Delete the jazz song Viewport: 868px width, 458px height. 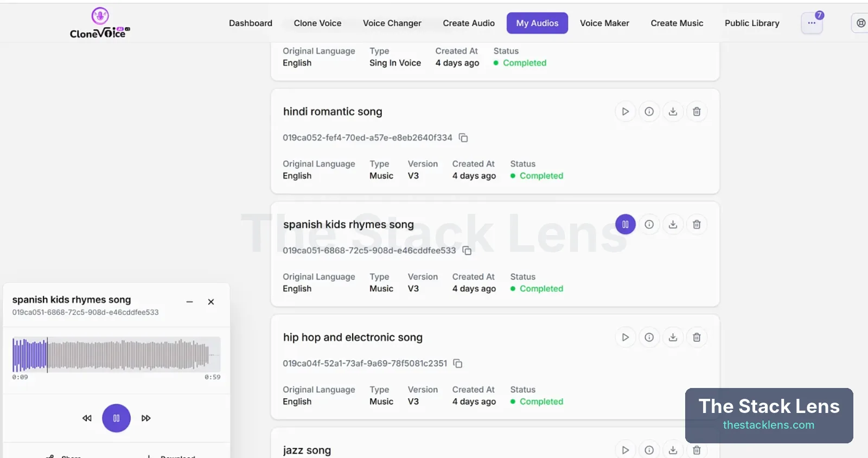tap(697, 450)
